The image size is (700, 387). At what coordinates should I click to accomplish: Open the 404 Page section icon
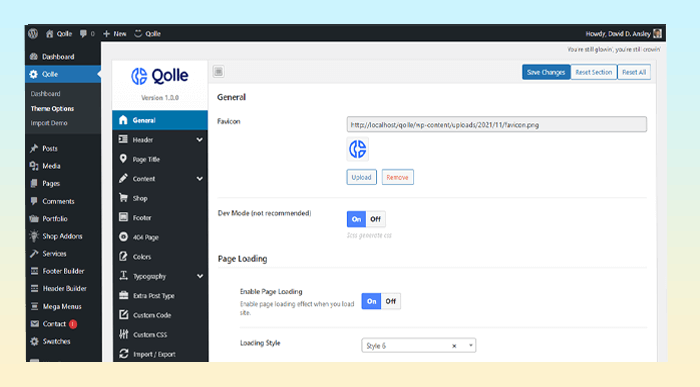[x=123, y=237]
